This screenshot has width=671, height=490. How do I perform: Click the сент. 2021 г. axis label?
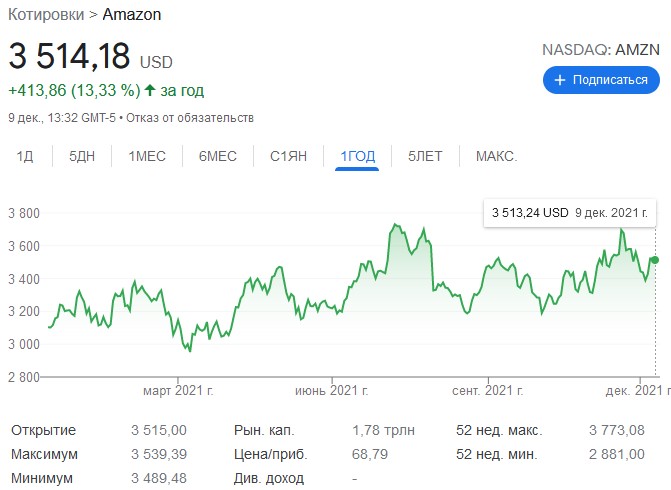[x=488, y=390]
